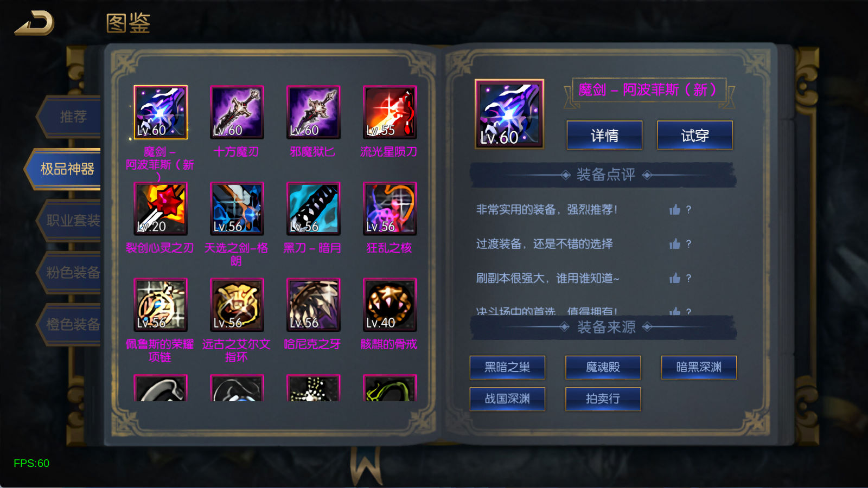Click the 试穿 try-on button
868x488 pixels.
tap(695, 135)
